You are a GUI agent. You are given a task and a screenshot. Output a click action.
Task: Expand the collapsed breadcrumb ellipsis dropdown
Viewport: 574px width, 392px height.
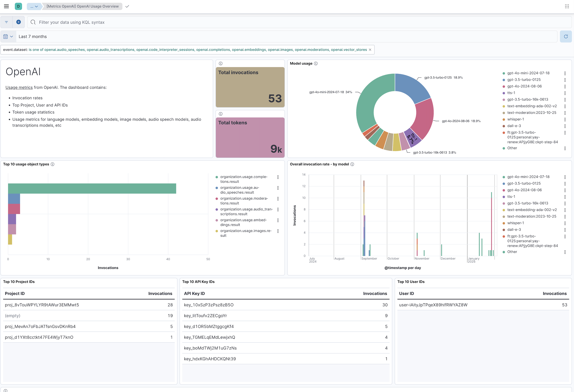pyautogui.click(x=34, y=6)
